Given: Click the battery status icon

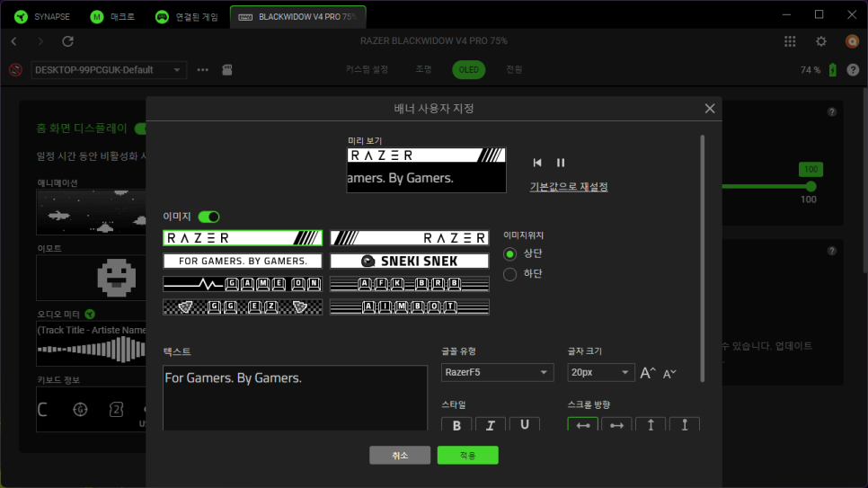Looking at the screenshot, I should [x=833, y=70].
